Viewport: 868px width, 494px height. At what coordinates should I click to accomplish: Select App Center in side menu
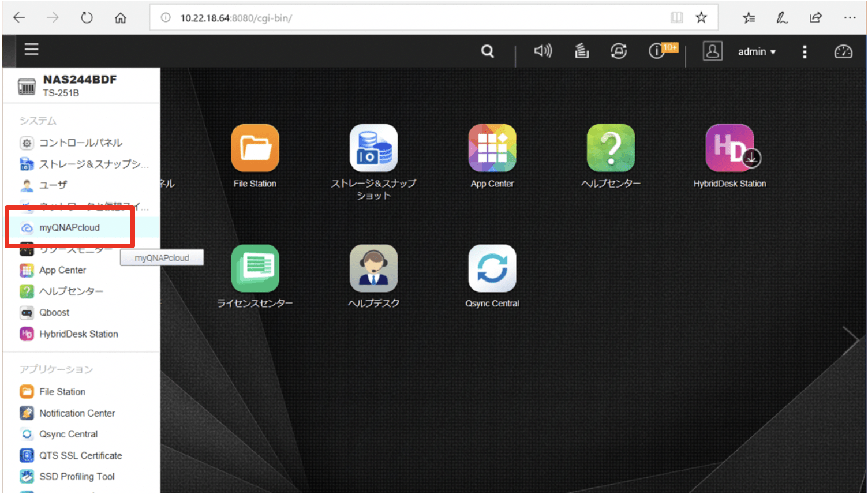point(81,270)
